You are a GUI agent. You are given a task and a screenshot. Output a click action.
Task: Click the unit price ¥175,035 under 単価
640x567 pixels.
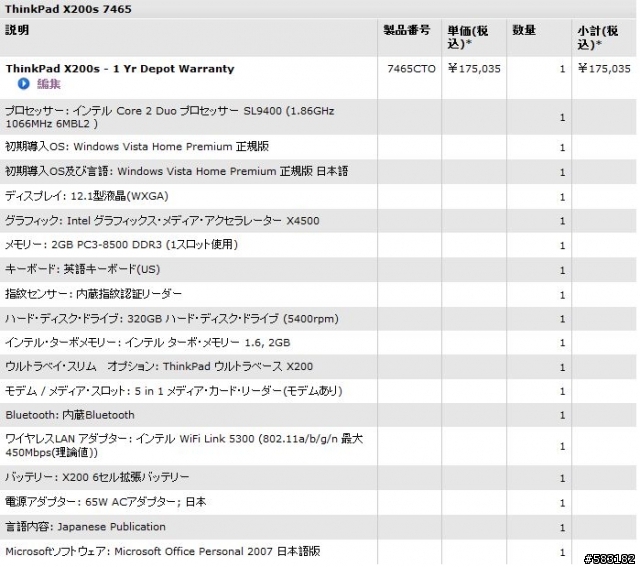pos(474,69)
